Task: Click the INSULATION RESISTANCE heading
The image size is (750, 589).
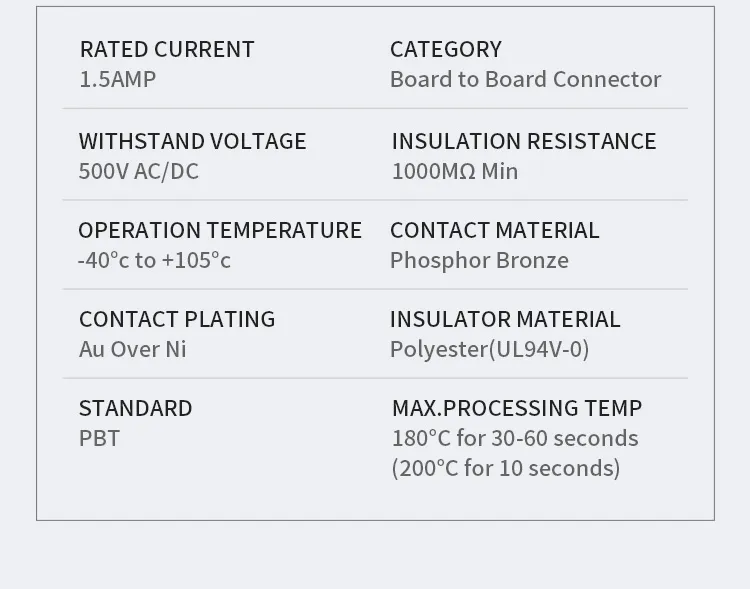Action: coord(523,141)
